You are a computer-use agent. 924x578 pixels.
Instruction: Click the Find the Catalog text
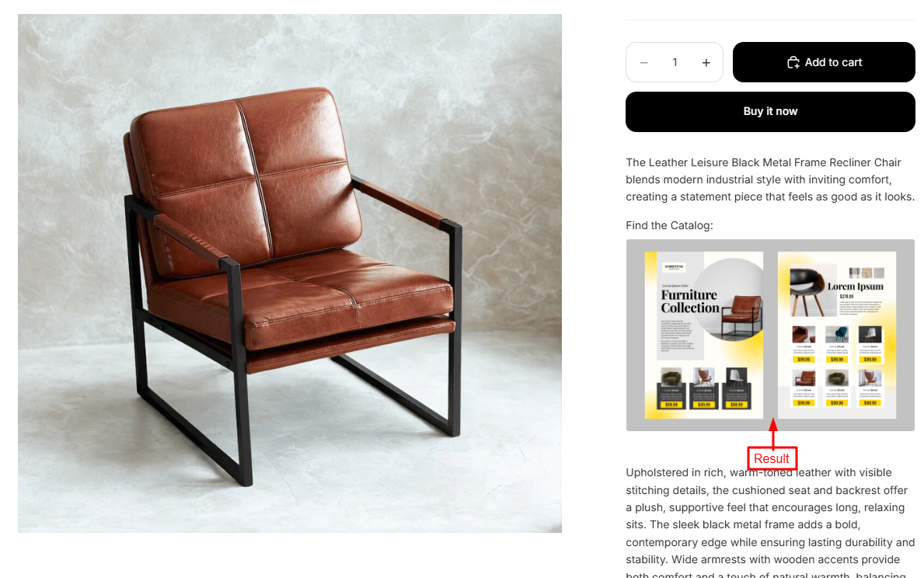669,225
